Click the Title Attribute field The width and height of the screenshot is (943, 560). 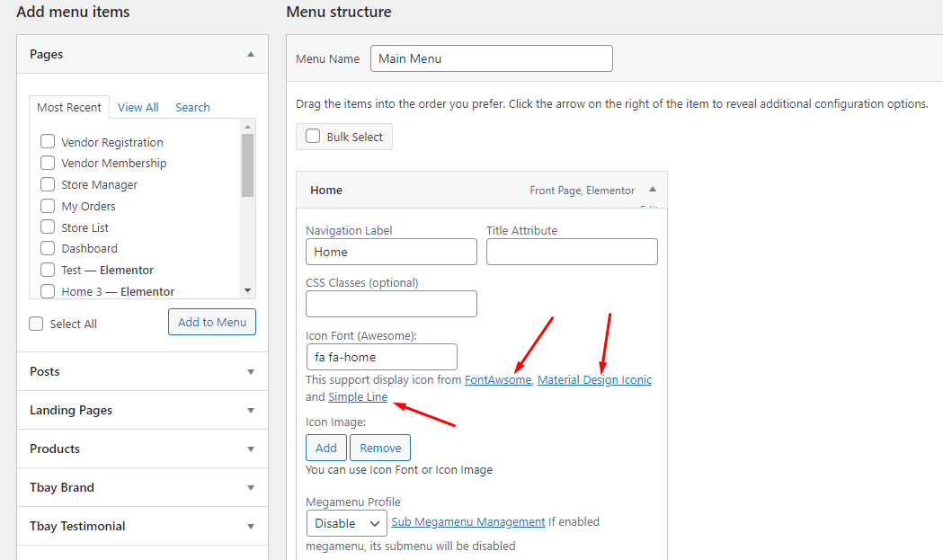click(x=572, y=252)
